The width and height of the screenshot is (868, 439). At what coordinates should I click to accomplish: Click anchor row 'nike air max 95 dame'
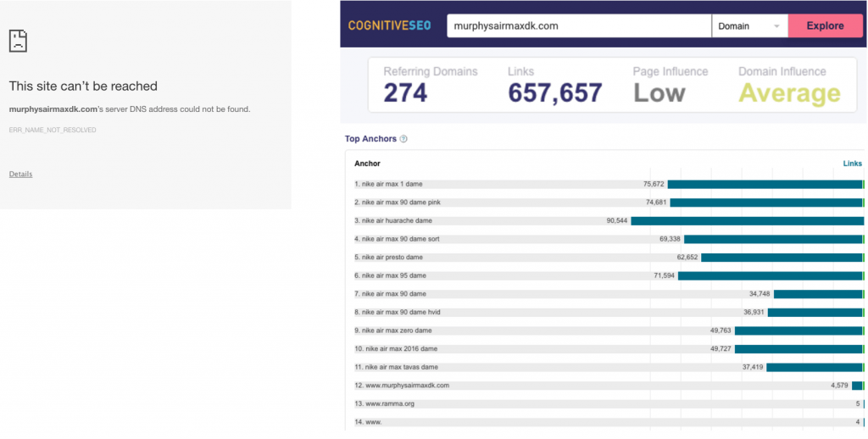click(x=609, y=275)
